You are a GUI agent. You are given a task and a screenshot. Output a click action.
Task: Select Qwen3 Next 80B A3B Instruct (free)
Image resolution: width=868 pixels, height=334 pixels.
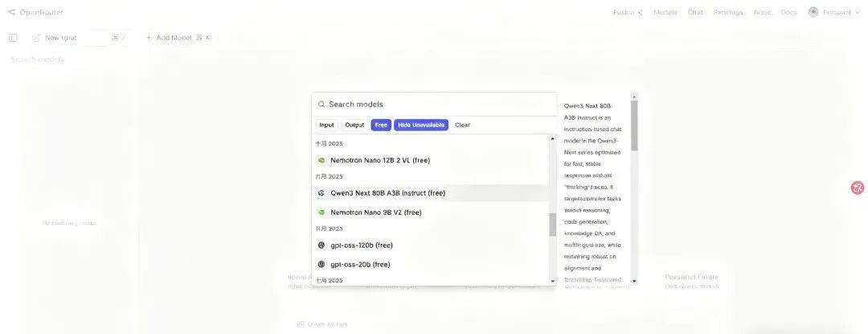point(431,193)
